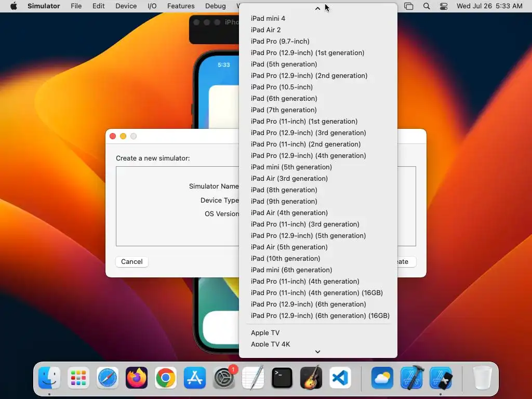
Task: Open Visual Studio Code in the Dock
Action: click(x=340, y=378)
